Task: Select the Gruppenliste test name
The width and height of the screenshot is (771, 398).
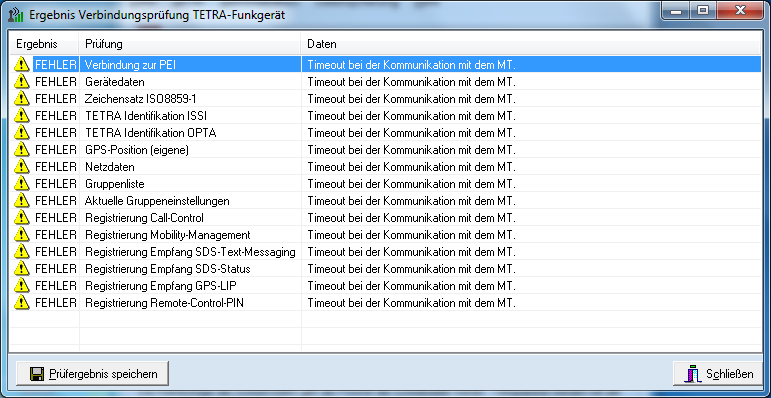Action: click(x=115, y=184)
